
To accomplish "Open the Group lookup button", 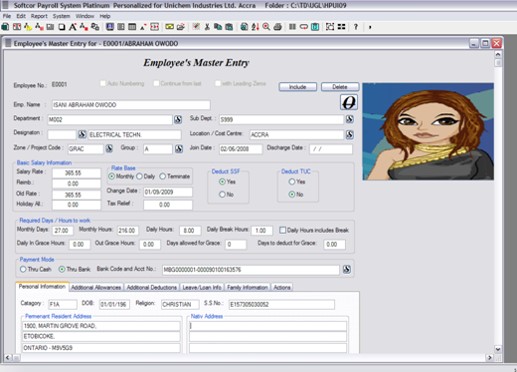I will (x=179, y=148).
